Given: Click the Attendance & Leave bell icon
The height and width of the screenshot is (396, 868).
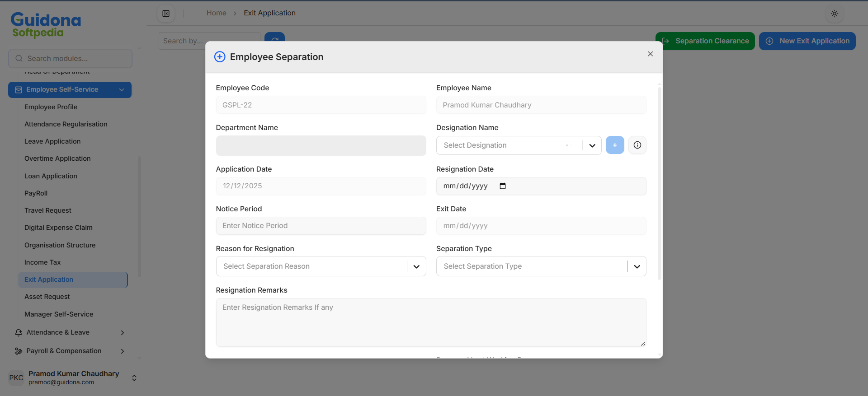Looking at the screenshot, I should pos(19,332).
